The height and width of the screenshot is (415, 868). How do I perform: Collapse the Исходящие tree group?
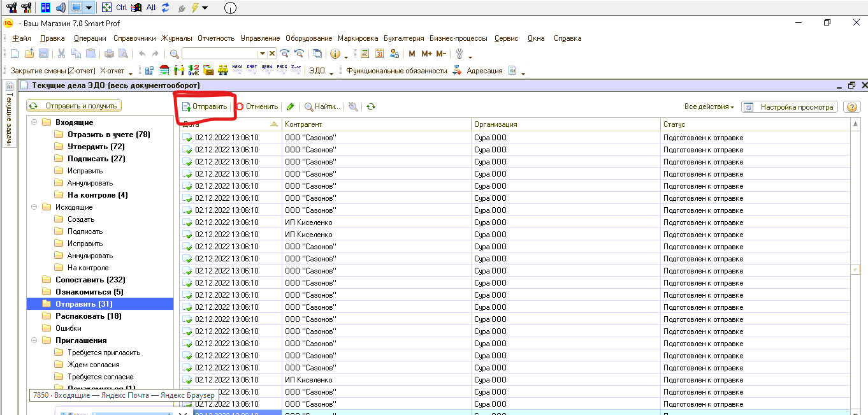coord(33,207)
